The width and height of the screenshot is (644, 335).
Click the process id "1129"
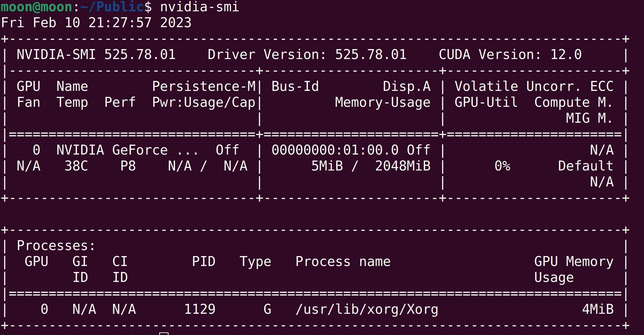pyautogui.click(x=200, y=309)
